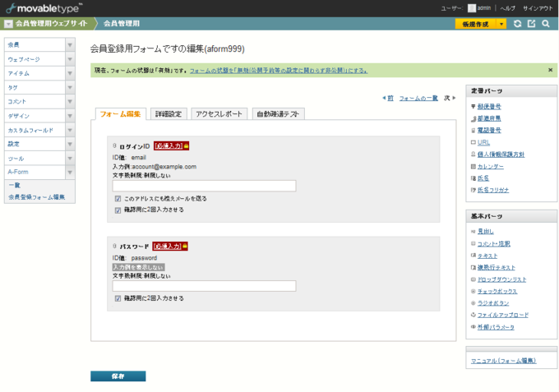Toggle 確認用に2回入力させる under ログインID
The image size is (559, 392).
(x=118, y=210)
